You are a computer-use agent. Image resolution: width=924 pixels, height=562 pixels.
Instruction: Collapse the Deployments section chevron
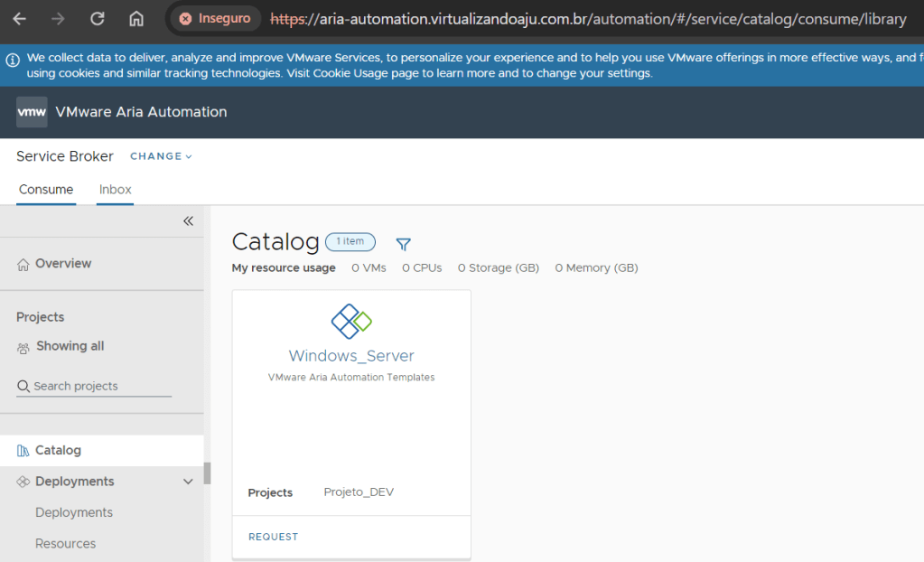[188, 482]
